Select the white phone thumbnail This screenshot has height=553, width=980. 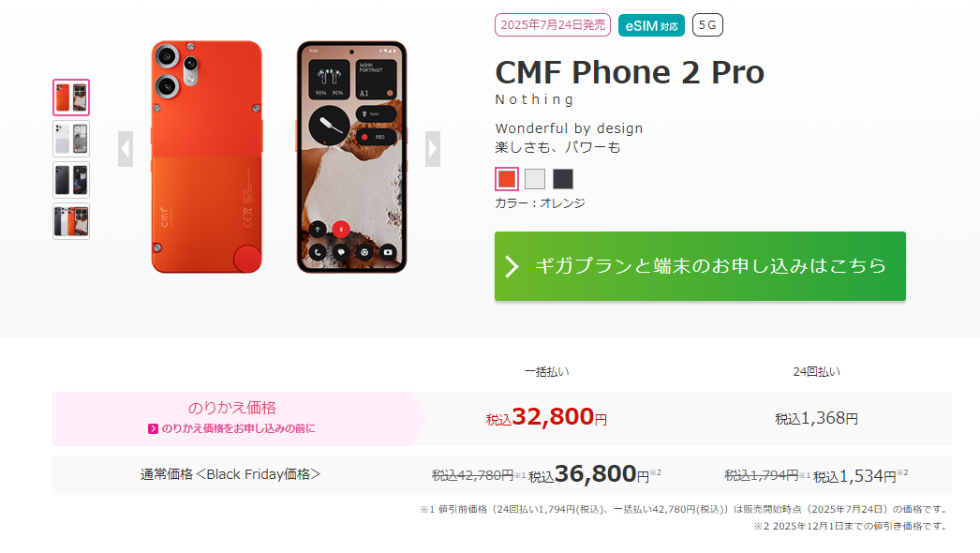(x=71, y=139)
